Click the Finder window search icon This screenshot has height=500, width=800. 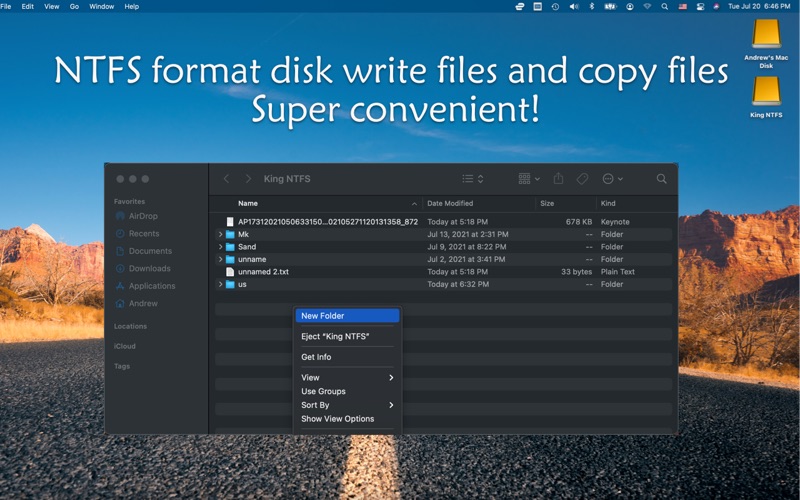661,179
